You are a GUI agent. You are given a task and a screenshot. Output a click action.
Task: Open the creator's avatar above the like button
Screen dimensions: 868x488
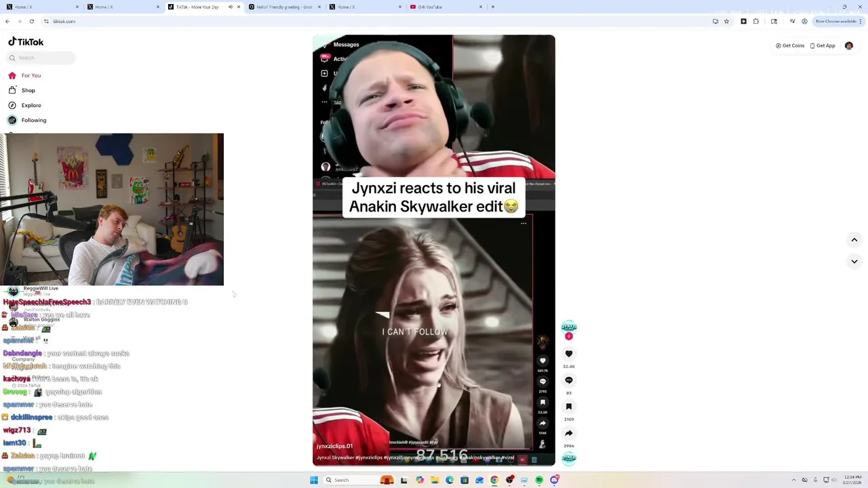[x=569, y=327]
